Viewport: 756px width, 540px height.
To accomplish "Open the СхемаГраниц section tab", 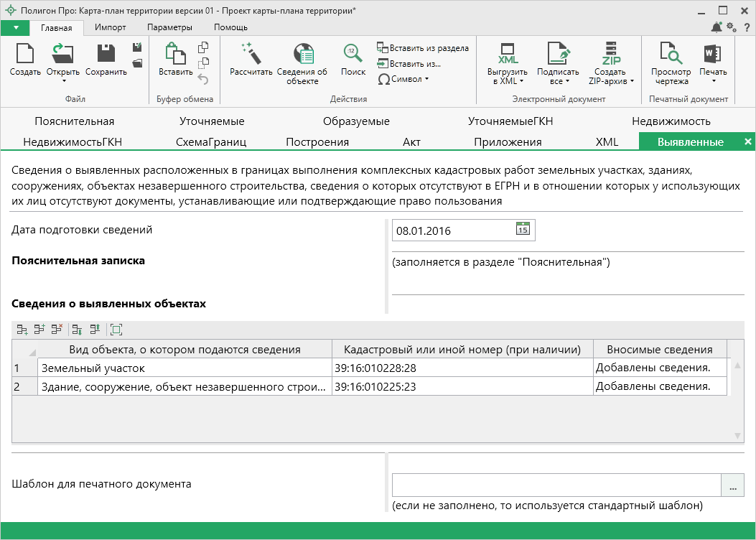I will click(x=210, y=141).
